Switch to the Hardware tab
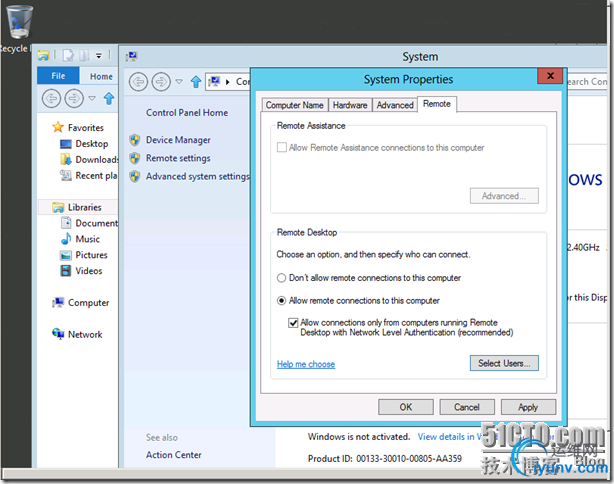The height and width of the screenshot is (484, 614). tap(350, 105)
